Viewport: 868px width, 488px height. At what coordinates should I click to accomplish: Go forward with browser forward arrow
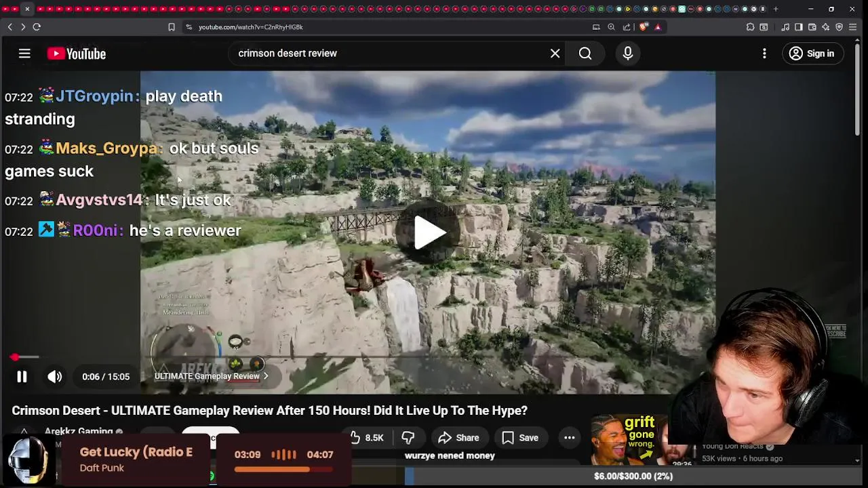pos(22,27)
